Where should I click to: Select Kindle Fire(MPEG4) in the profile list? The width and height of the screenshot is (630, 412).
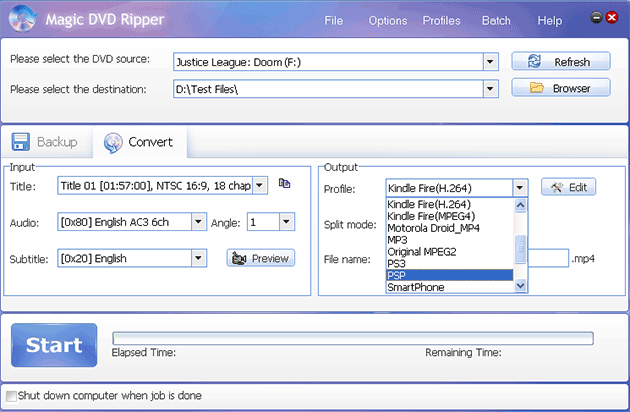pyautogui.click(x=450, y=216)
